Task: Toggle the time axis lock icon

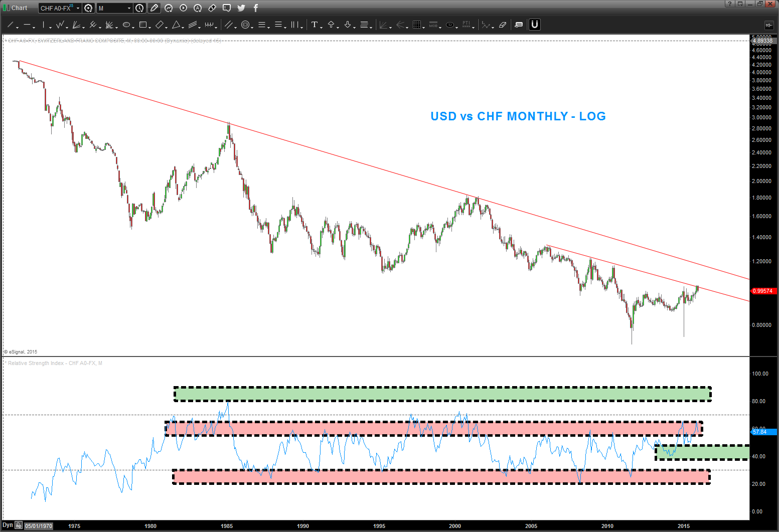Action: 19,525
